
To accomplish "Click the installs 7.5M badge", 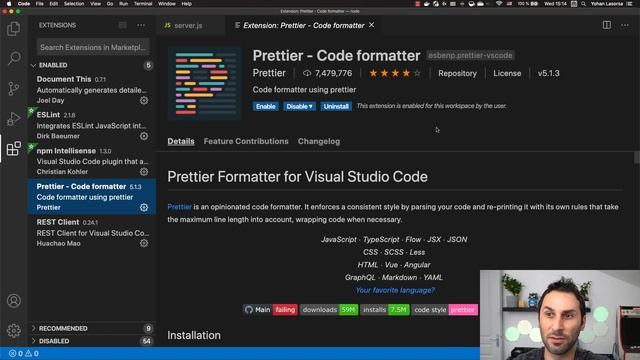I will [x=385, y=310].
